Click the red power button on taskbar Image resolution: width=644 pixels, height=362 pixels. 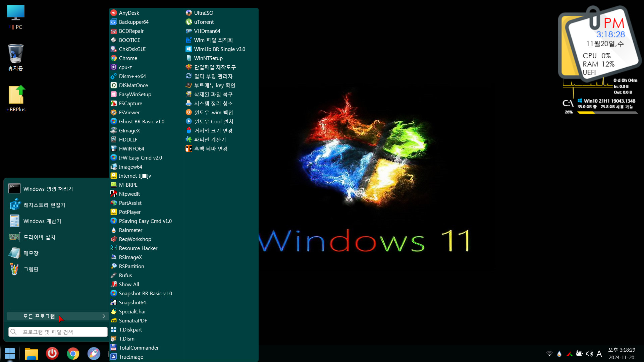tap(52, 353)
